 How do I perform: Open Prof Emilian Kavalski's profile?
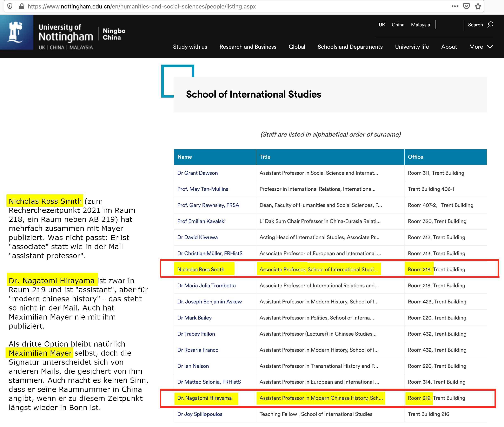(x=201, y=221)
